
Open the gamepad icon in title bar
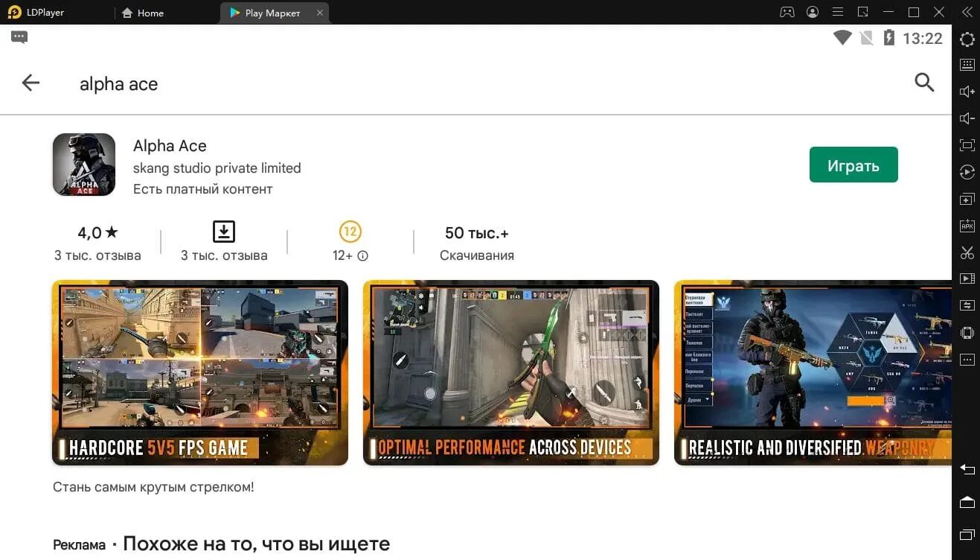(x=787, y=13)
